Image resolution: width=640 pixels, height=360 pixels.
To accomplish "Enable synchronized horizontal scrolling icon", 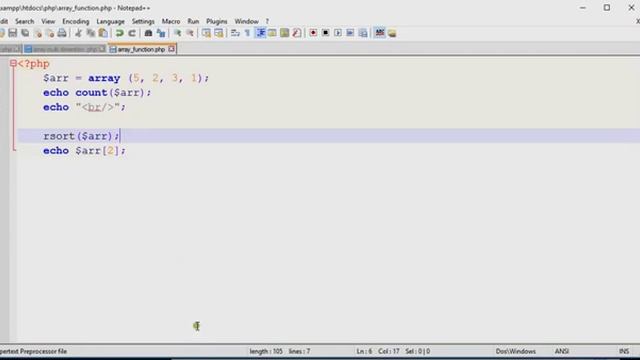I will [x=219, y=33].
